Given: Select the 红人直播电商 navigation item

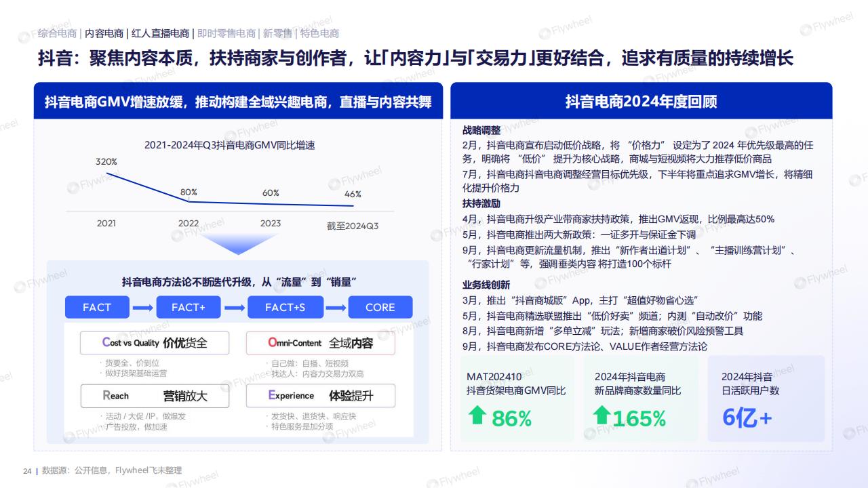Looking at the screenshot, I should point(160,33).
